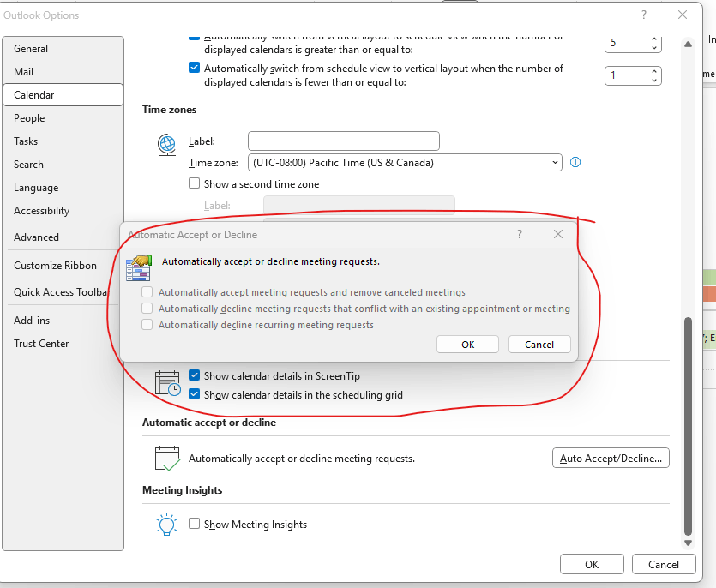Click the time zone Label text field
716x588 pixels.
pos(344,141)
